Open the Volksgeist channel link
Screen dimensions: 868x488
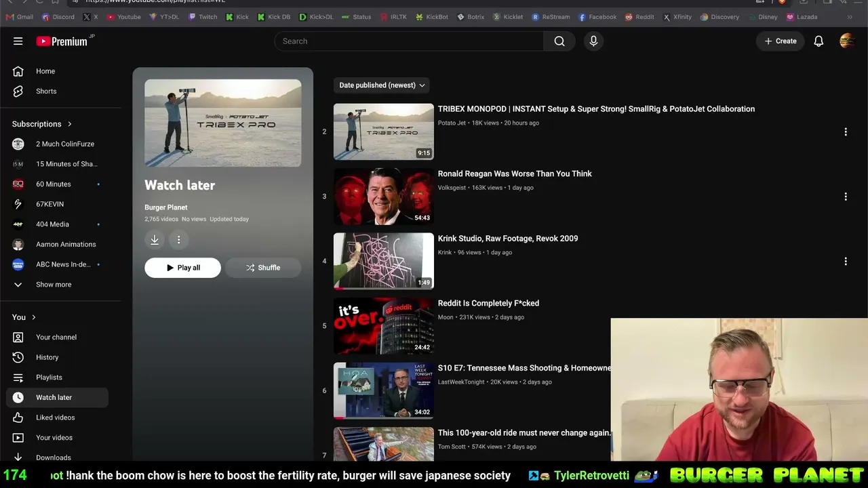[x=452, y=188]
